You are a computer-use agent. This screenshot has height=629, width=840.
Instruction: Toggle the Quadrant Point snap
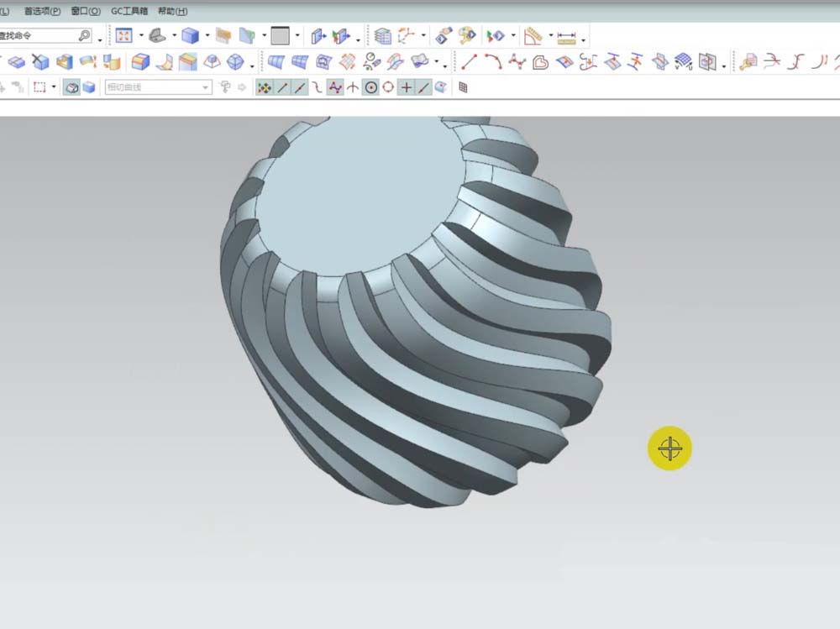coord(388,87)
